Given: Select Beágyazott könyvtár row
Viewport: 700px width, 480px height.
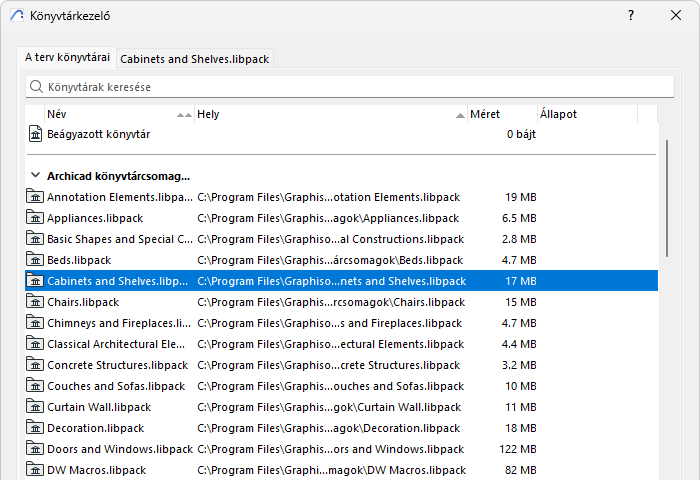Looking at the screenshot, I should pyautogui.click(x=342, y=134).
